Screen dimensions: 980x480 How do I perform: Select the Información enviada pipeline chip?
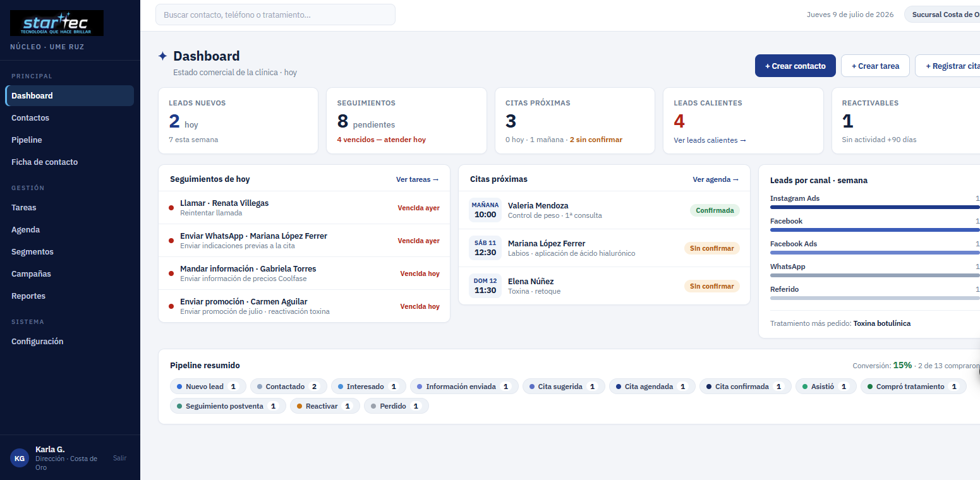pyautogui.click(x=464, y=387)
